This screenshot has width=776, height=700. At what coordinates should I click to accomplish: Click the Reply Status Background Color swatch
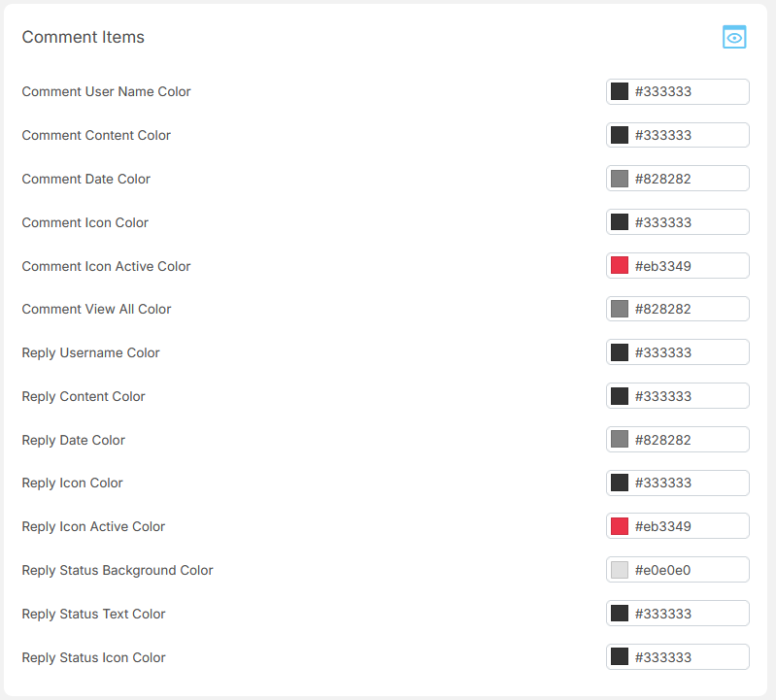pyautogui.click(x=620, y=570)
